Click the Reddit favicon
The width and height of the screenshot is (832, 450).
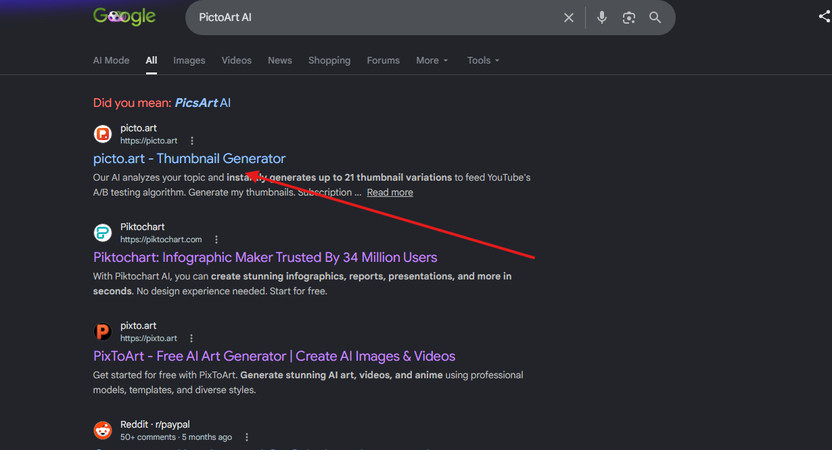[x=102, y=430]
